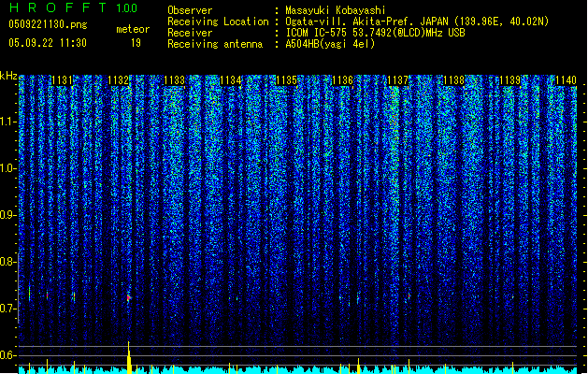Click the Receiving Location label
The height and width of the screenshot is (374, 588).
pyautogui.click(x=218, y=22)
